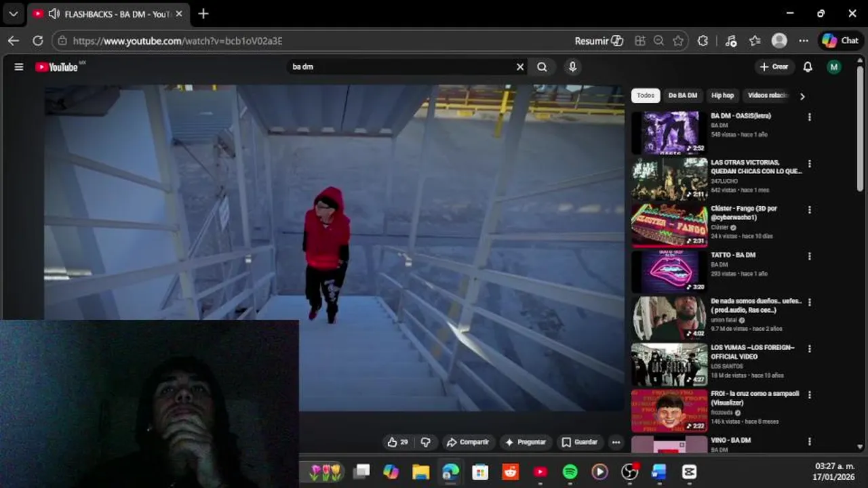Click the 'LOS SANTOS' channel name
The width and height of the screenshot is (868, 488).
tap(727, 366)
